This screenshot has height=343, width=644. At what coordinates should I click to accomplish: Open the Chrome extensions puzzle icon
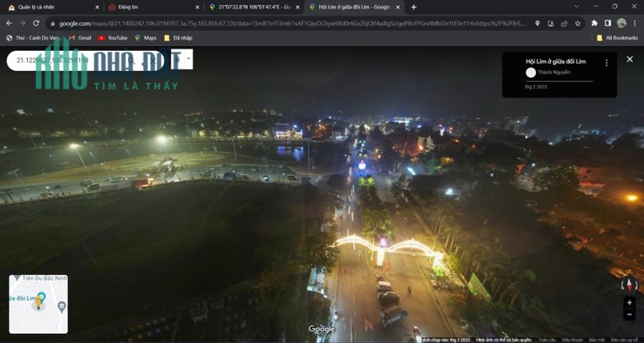(594, 23)
